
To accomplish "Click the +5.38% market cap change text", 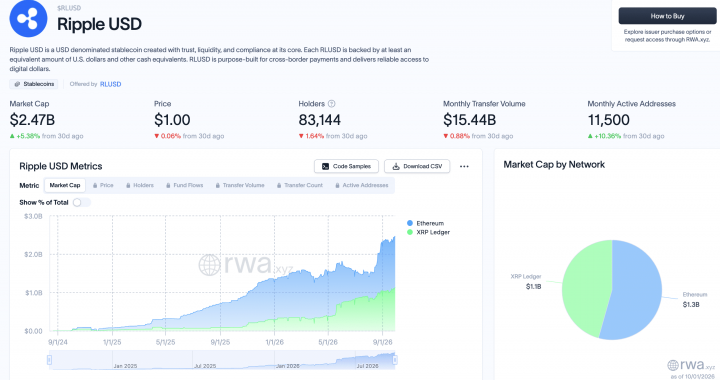I will [28, 136].
